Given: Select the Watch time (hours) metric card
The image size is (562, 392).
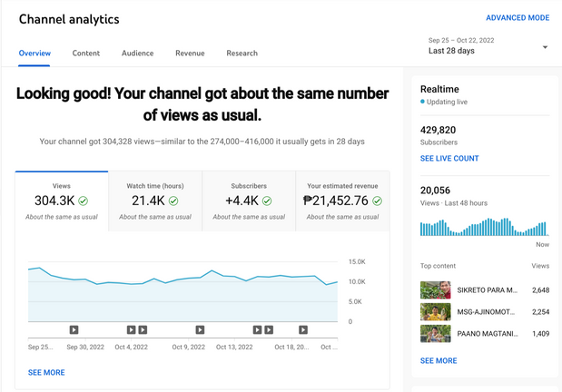Looking at the screenshot, I should coord(155,201).
